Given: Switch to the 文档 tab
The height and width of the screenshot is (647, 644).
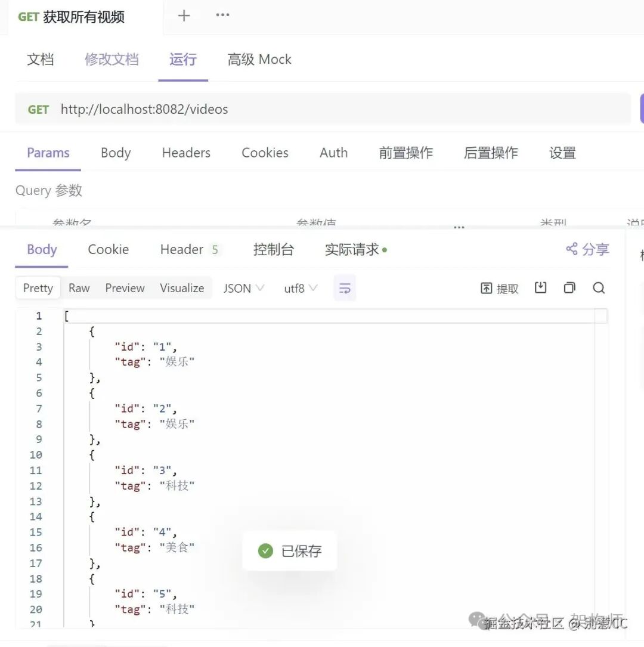Looking at the screenshot, I should pos(41,60).
